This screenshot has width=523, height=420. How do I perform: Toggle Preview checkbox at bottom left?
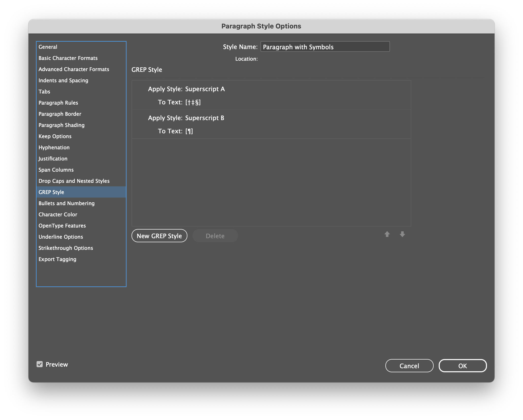pyautogui.click(x=40, y=364)
